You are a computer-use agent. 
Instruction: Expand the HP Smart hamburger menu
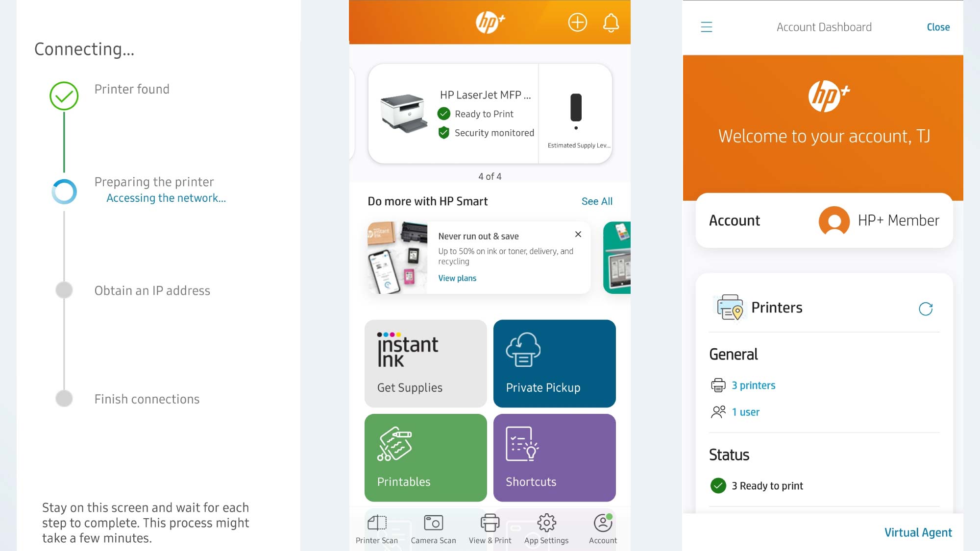(x=706, y=27)
